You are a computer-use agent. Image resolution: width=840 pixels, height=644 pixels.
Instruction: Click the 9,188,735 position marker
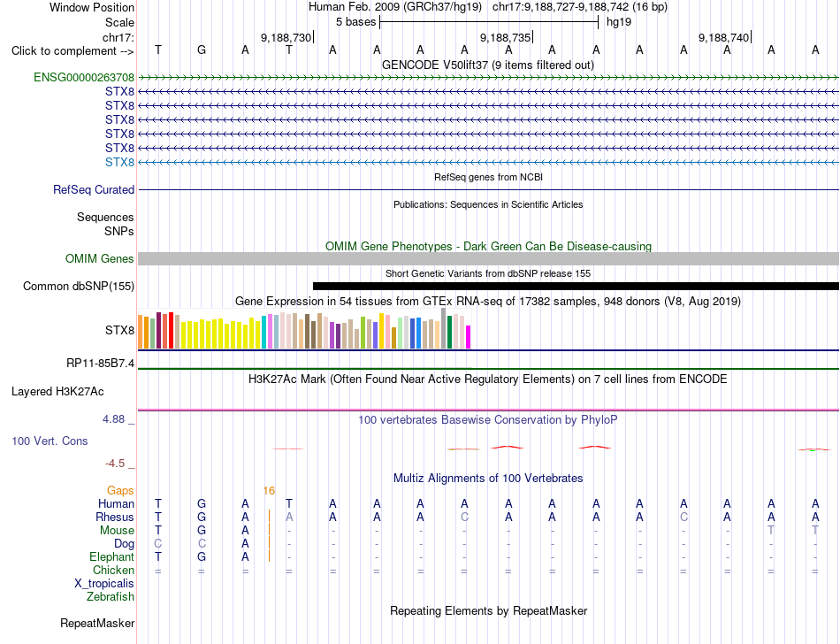click(505, 37)
